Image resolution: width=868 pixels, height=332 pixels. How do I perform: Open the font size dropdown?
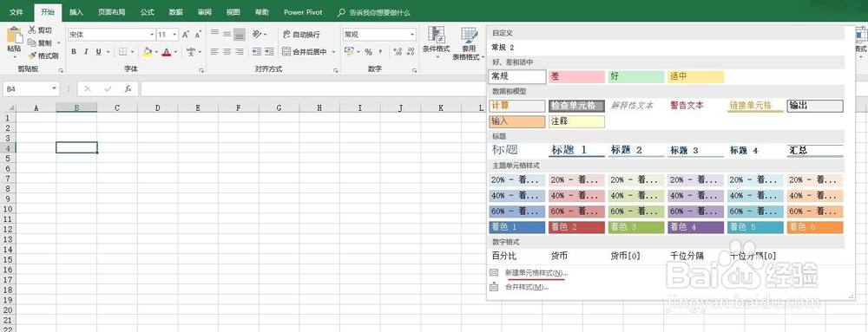tap(175, 35)
